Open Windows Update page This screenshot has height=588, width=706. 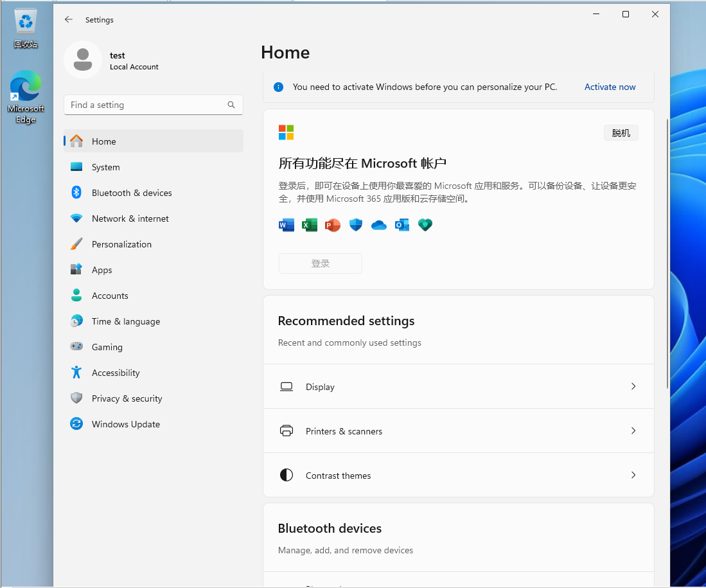(154, 423)
